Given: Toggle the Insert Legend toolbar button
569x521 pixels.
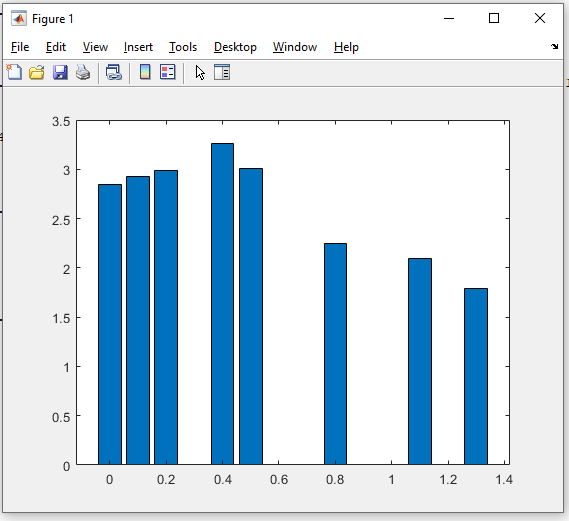Looking at the screenshot, I should [x=168, y=72].
